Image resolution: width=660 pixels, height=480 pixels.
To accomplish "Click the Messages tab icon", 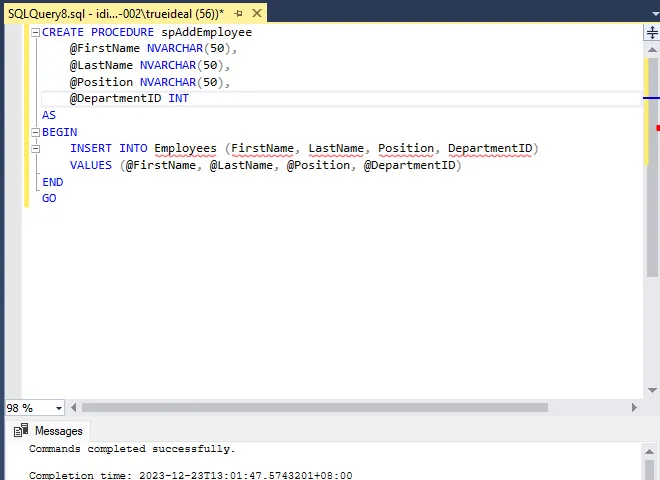I will coord(21,431).
